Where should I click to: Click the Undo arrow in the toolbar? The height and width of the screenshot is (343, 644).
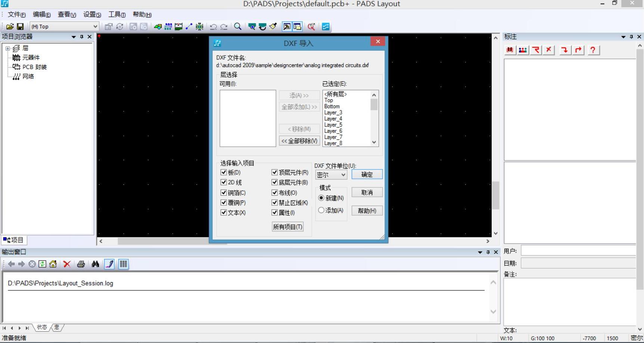tap(214, 26)
